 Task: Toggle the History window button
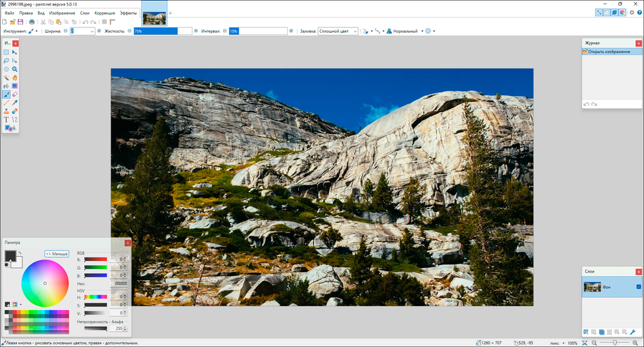pos(606,13)
